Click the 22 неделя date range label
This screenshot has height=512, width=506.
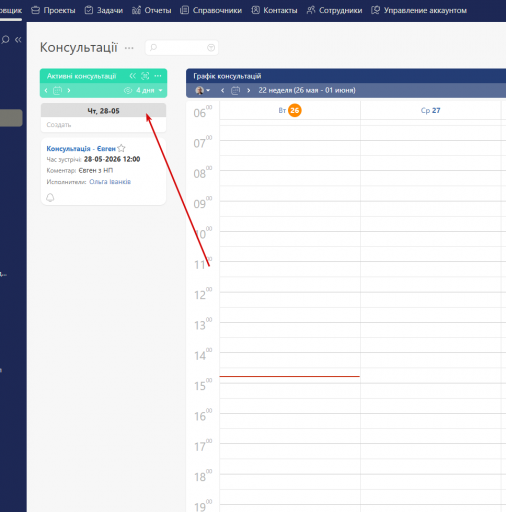coord(307,90)
